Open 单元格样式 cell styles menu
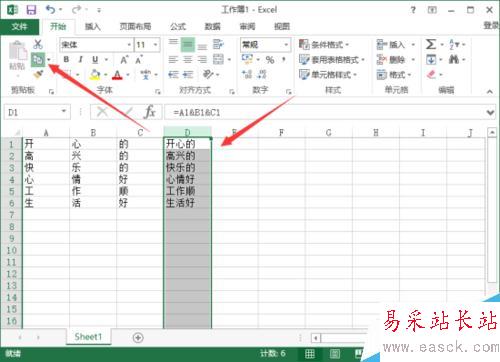This screenshot has height=362, width=500. coord(328,74)
